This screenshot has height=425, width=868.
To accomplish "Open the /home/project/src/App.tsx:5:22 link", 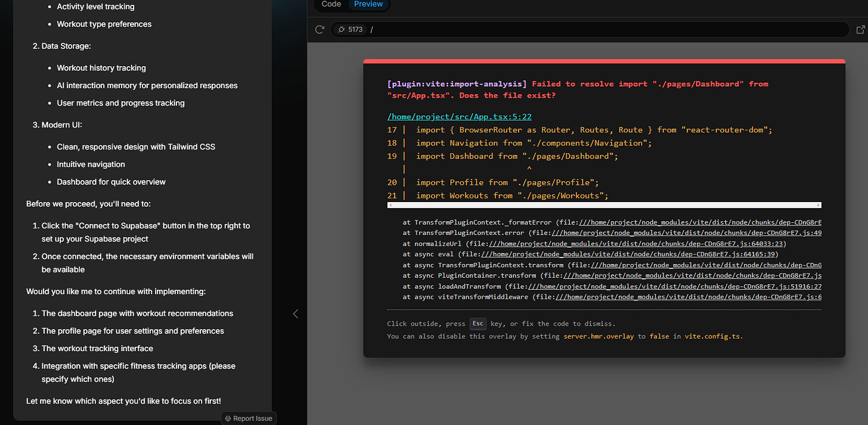I will pos(459,117).
